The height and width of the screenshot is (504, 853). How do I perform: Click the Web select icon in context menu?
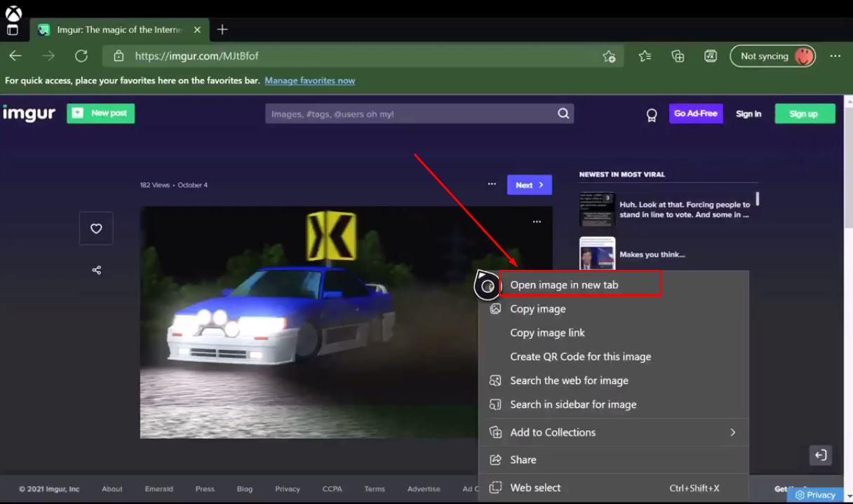click(x=497, y=487)
